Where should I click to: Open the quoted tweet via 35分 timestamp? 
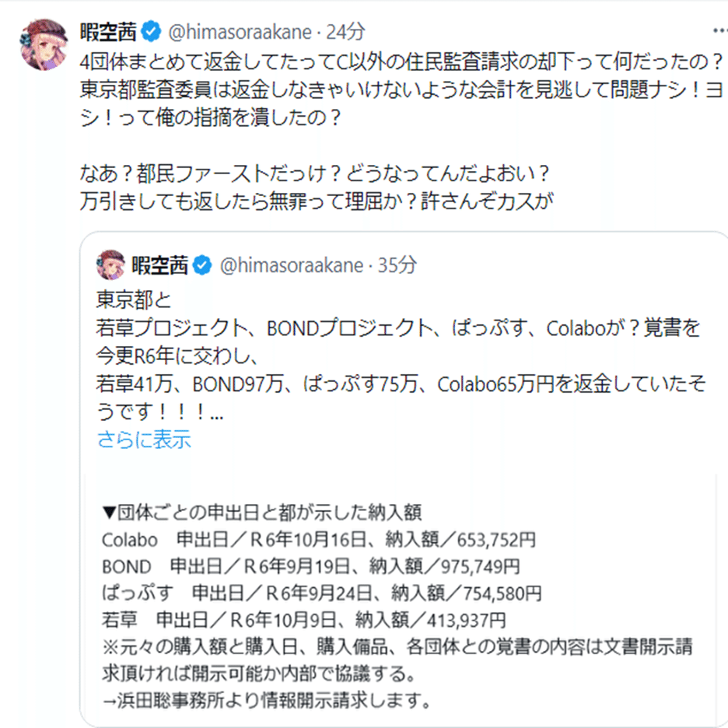(398, 266)
